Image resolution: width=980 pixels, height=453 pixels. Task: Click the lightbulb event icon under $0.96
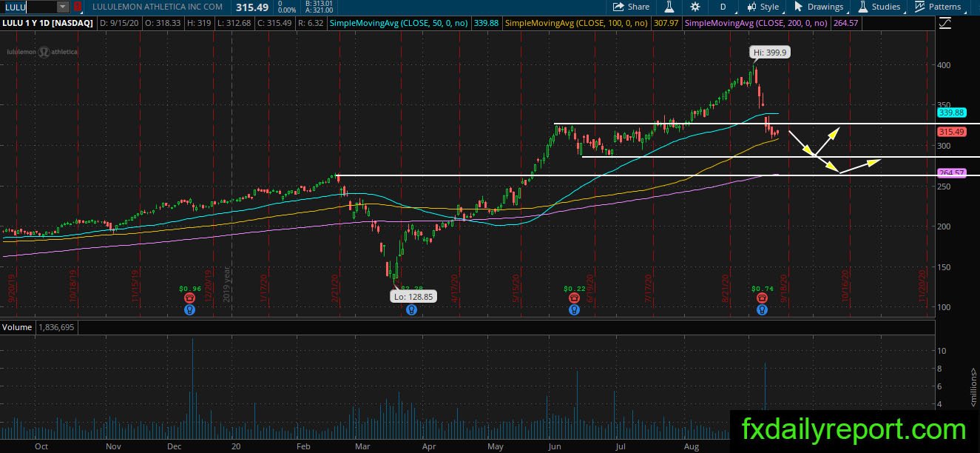pyautogui.click(x=190, y=310)
